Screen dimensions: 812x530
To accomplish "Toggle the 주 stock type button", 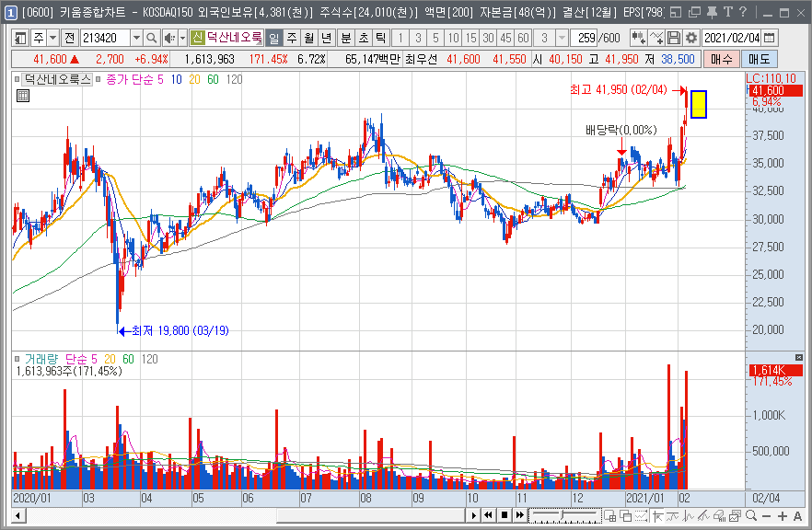I will pyautogui.click(x=39, y=38).
